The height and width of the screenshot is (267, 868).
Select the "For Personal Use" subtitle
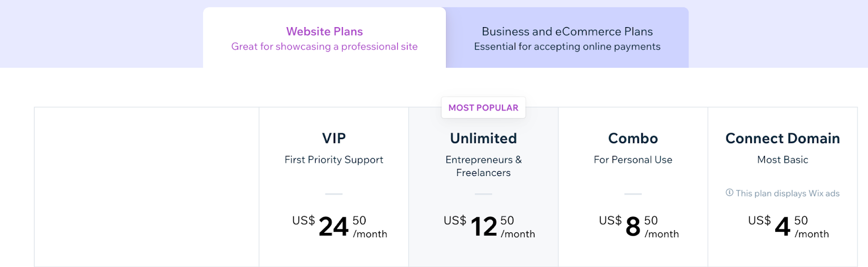coord(633,160)
